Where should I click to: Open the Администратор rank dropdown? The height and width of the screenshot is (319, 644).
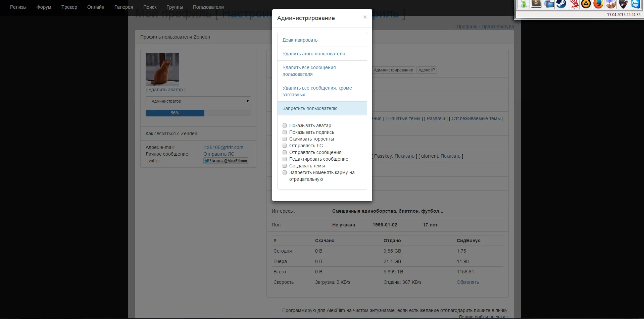point(198,101)
